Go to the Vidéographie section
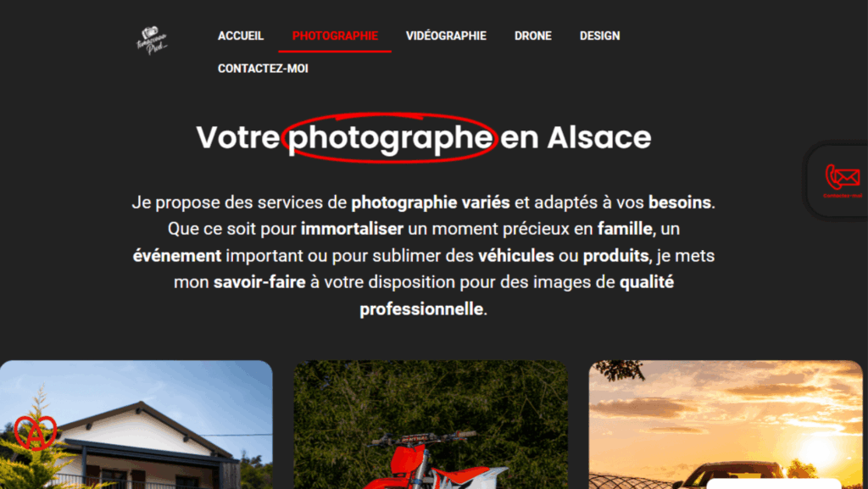The height and width of the screenshot is (489, 868). pyautogui.click(x=446, y=36)
